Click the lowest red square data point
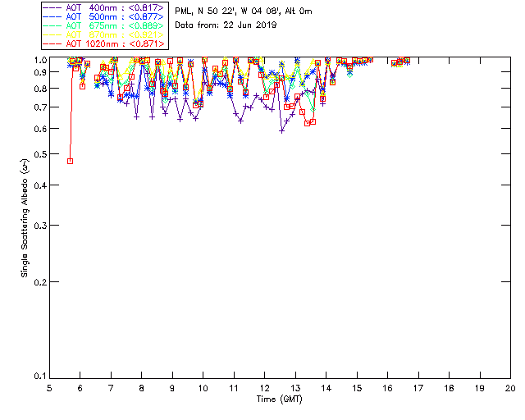Viewport: 525px width, 420px height. [x=70, y=161]
